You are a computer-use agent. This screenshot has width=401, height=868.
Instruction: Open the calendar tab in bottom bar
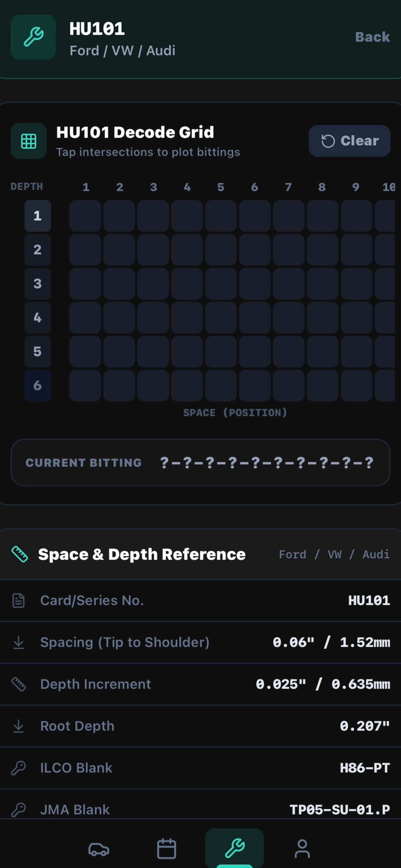167,848
